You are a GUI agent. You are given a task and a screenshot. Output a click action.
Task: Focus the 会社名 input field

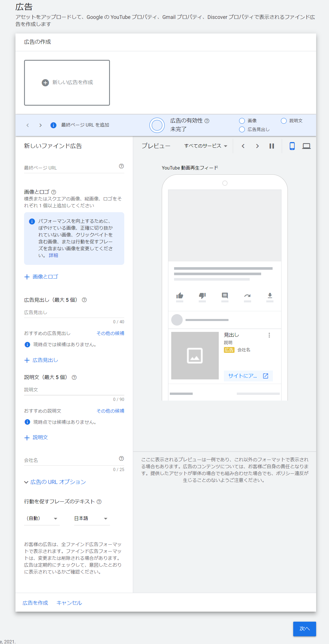(x=74, y=460)
